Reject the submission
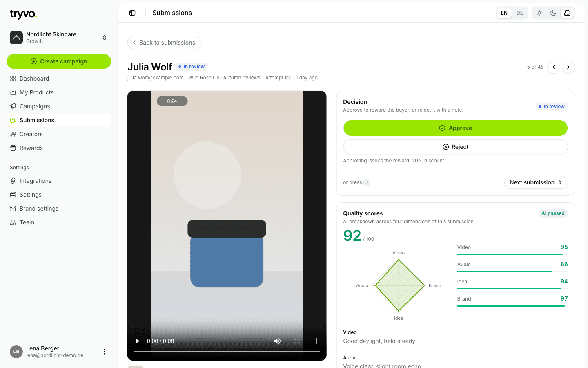 pyautogui.click(x=455, y=147)
